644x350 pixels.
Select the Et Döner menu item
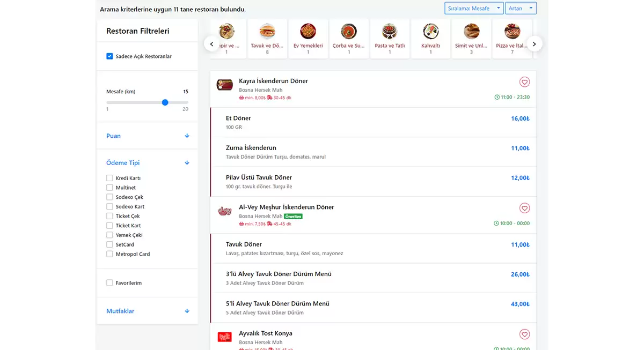click(238, 118)
